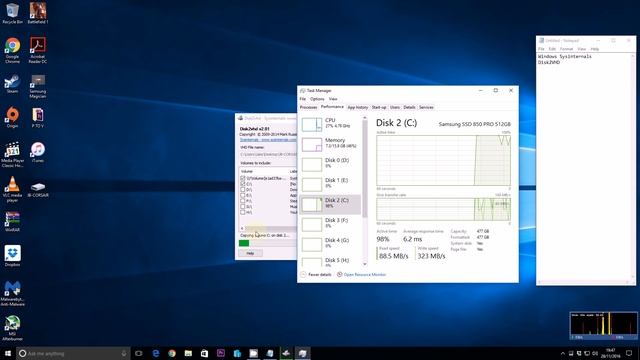The height and width of the screenshot is (360, 640).
Task: Open the Origin desktop icon
Action: click(12, 118)
